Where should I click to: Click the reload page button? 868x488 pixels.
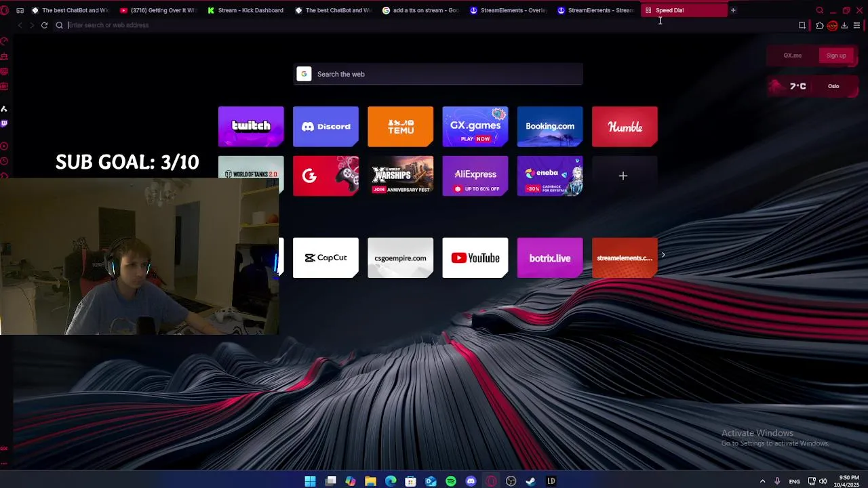(44, 25)
